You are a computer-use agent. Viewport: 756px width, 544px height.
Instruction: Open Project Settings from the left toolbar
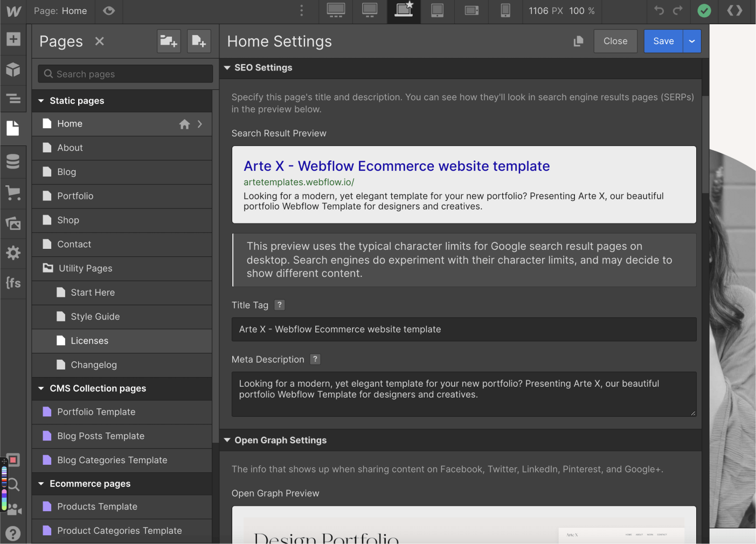(13, 253)
